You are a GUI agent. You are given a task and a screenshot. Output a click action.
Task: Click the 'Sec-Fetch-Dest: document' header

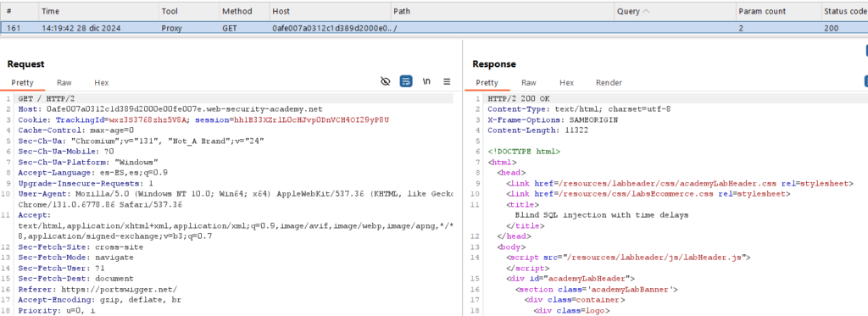(75, 279)
